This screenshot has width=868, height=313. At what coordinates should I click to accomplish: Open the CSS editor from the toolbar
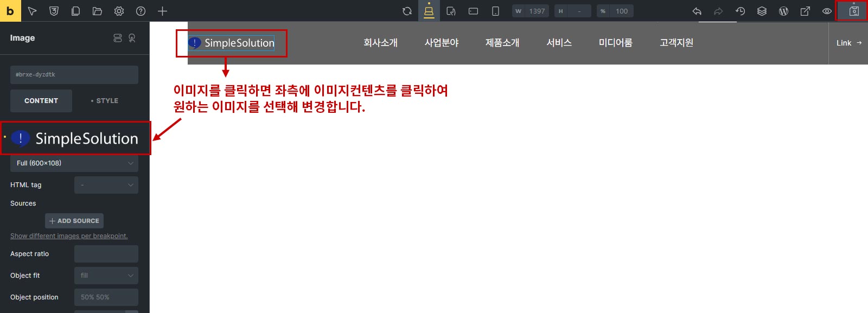pos(54,11)
